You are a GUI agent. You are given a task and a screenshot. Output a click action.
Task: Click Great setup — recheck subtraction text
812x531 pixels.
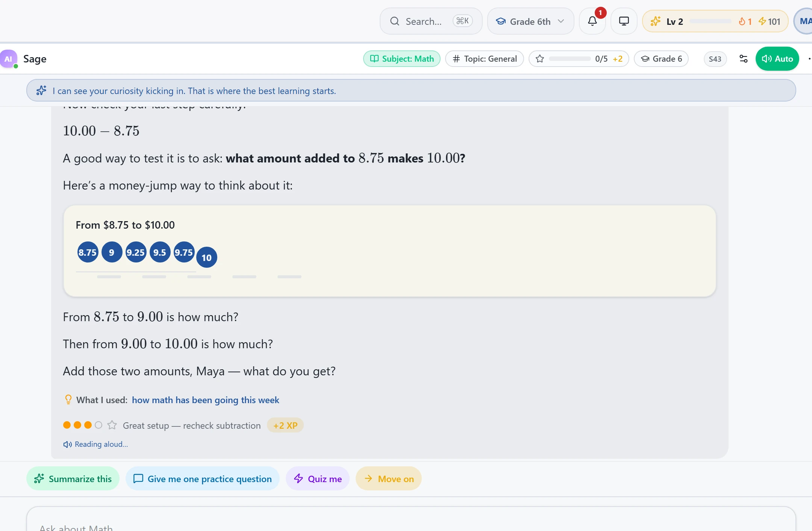[192, 425]
